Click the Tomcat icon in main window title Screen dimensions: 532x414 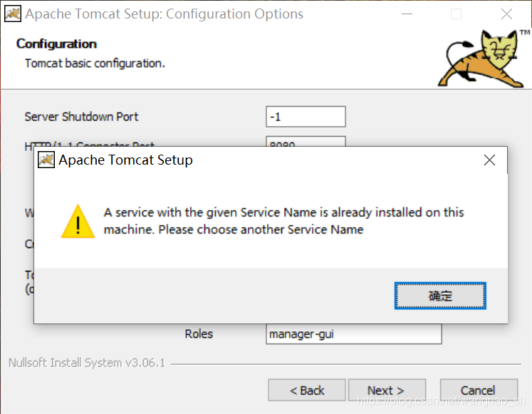point(13,14)
